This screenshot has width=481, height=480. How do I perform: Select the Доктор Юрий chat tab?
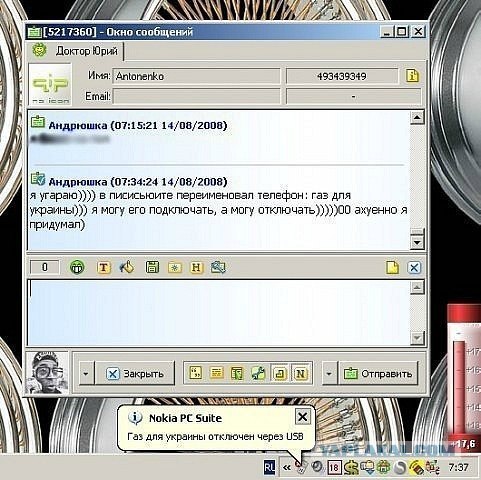(76, 51)
